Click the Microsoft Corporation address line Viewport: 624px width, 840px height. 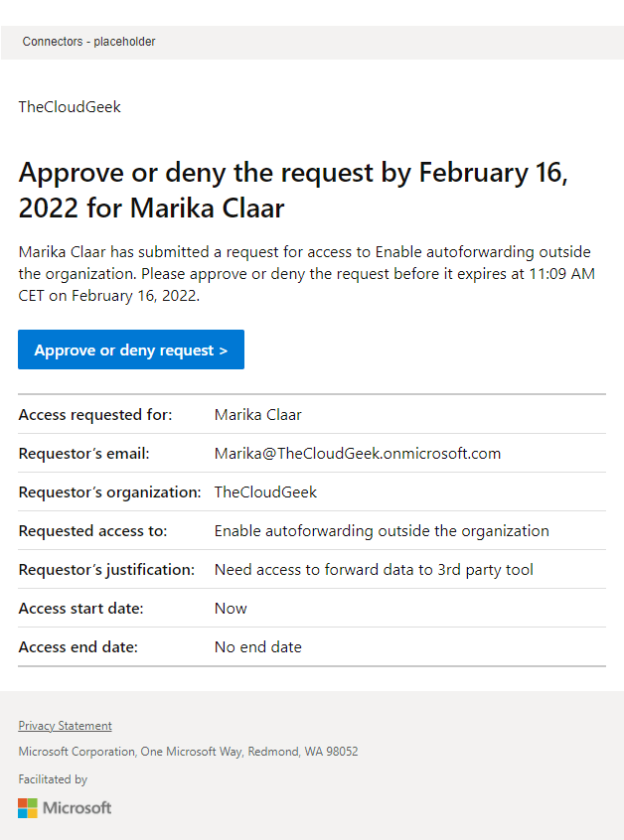pyautogui.click(x=189, y=752)
